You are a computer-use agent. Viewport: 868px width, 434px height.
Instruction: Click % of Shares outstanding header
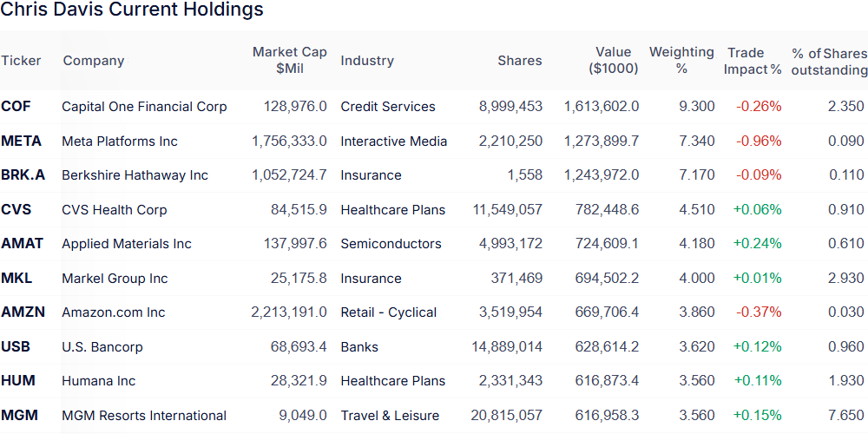pyautogui.click(x=829, y=62)
